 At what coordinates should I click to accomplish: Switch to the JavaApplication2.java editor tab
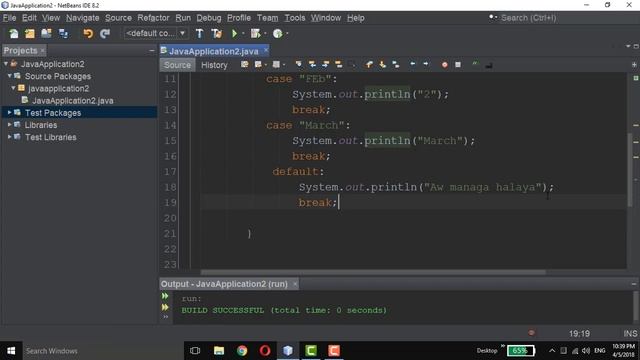pos(213,51)
